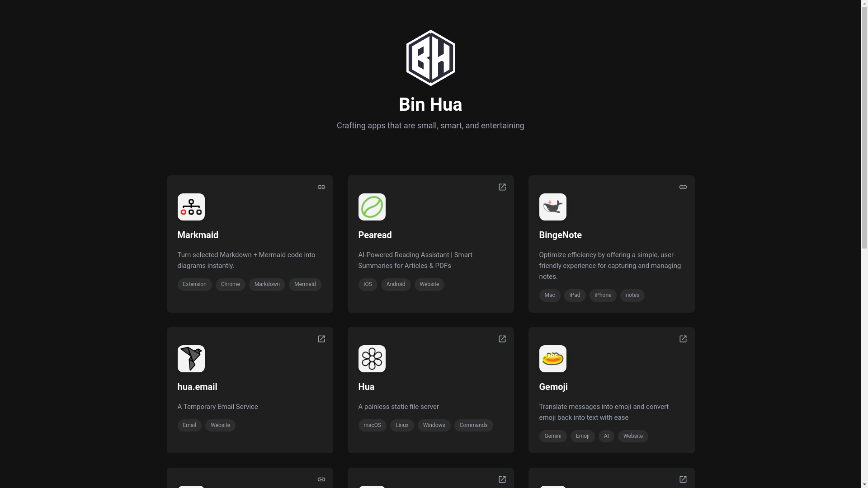Click external-link icon on Pearead card

pos(502,187)
